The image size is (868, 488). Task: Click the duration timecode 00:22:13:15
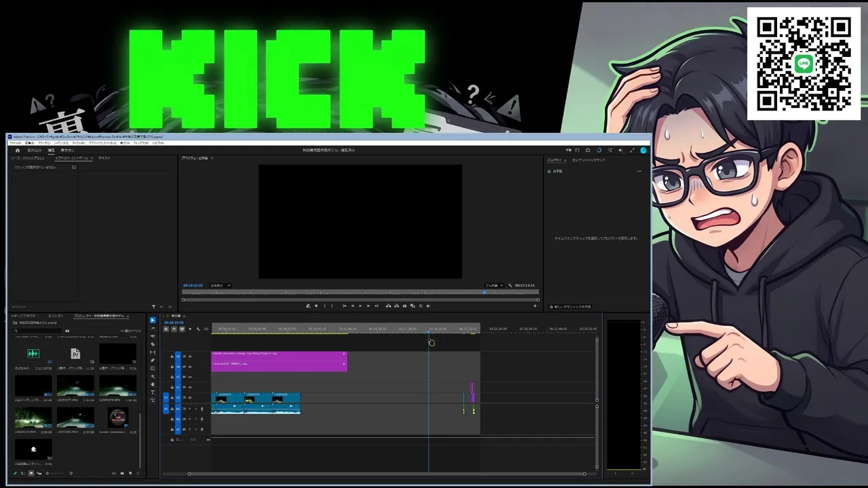525,285
